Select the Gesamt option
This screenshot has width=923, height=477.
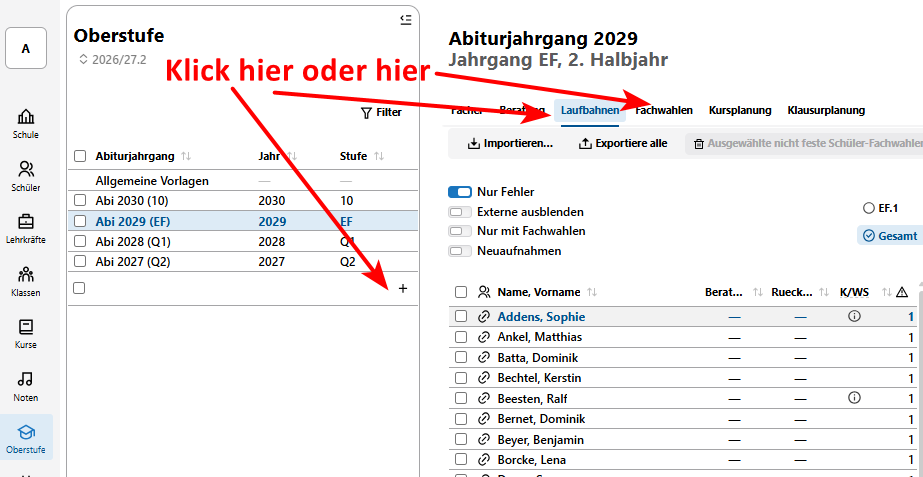click(x=889, y=236)
